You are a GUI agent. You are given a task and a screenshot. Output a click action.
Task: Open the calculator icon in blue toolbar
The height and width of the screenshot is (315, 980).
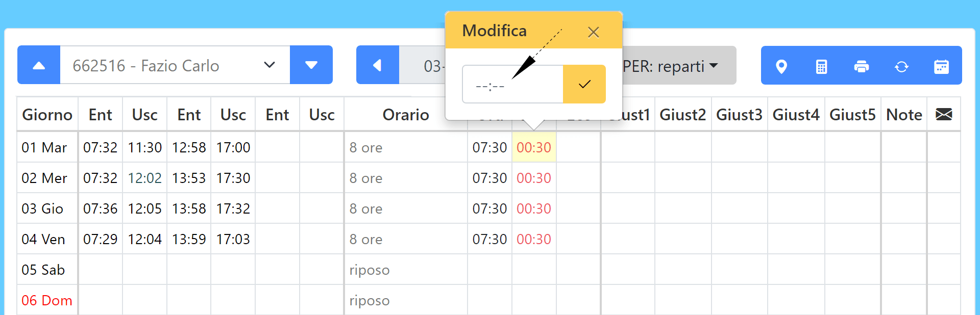coord(821,66)
